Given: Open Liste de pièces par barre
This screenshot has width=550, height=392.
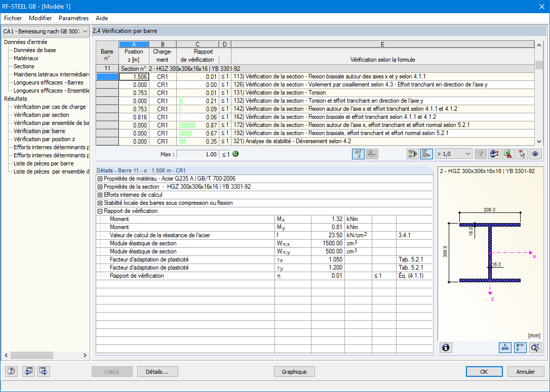Looking at the screenshot, I should (x=44, y=163).
